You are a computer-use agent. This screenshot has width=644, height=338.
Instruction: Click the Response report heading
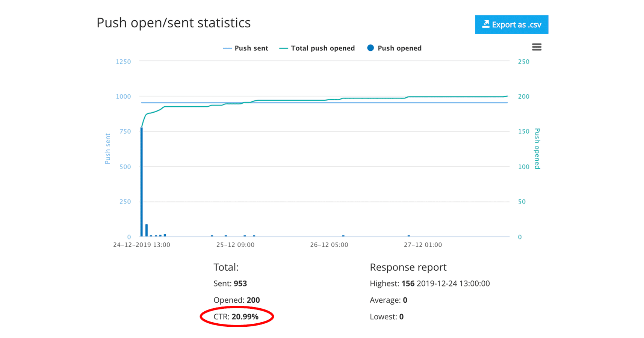(x=408, y=267)
